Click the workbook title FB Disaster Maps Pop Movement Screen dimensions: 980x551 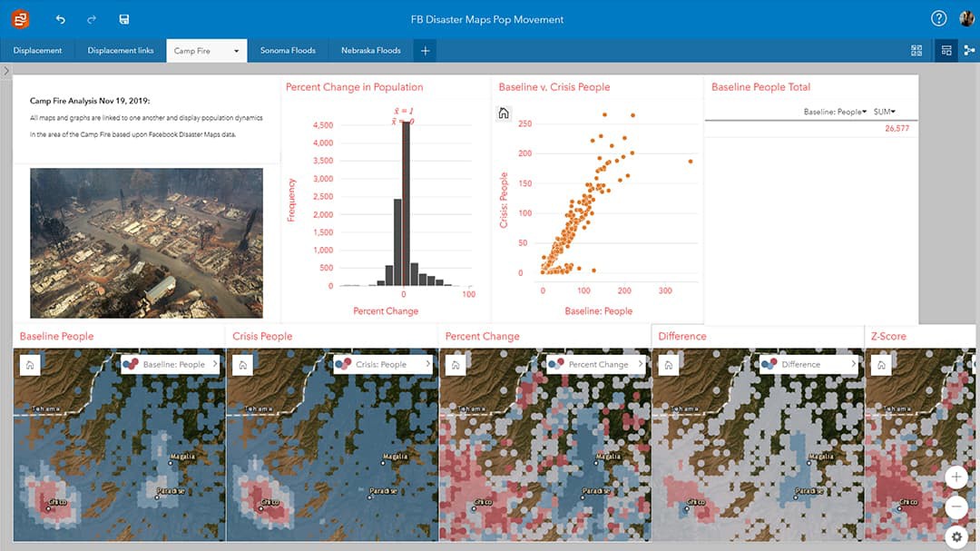tap(487, 19)
